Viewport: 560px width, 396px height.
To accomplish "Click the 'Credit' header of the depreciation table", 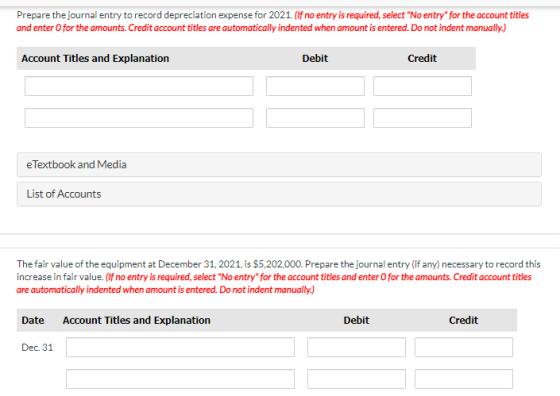I will 422,58.
